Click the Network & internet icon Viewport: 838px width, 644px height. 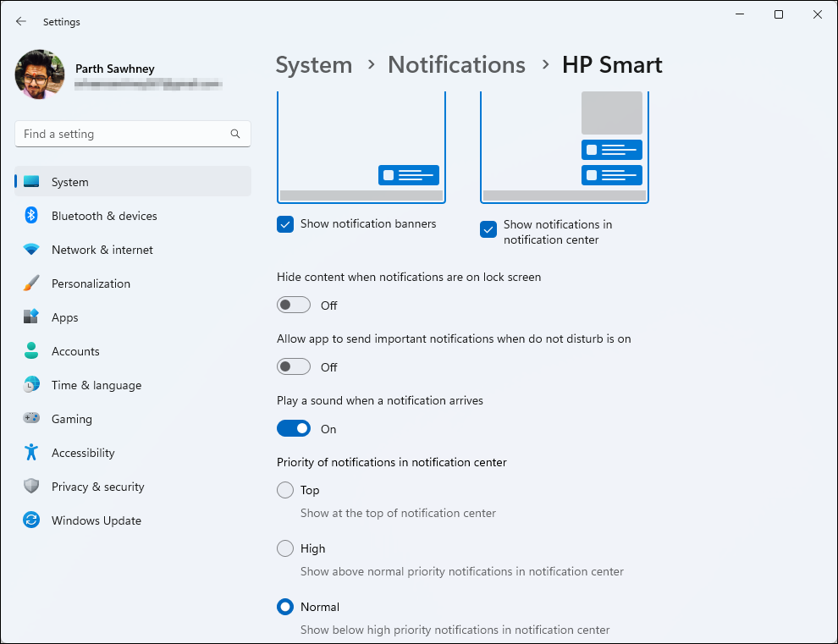[32, 249]
